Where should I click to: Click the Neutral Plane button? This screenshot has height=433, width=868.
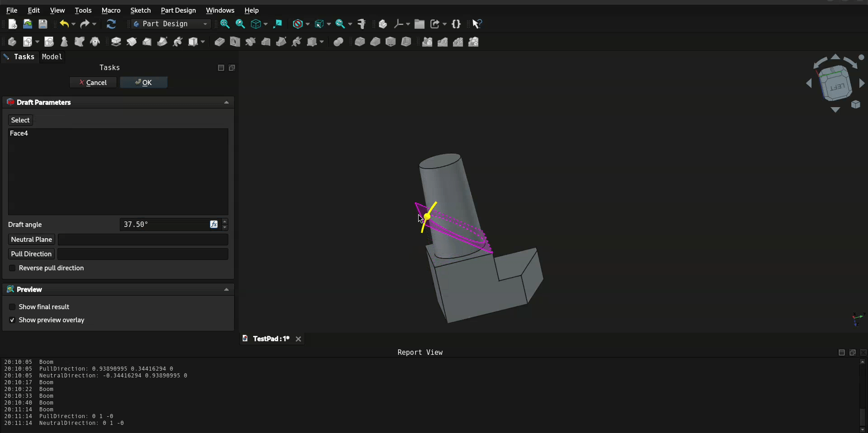click(x=32, y=240)
